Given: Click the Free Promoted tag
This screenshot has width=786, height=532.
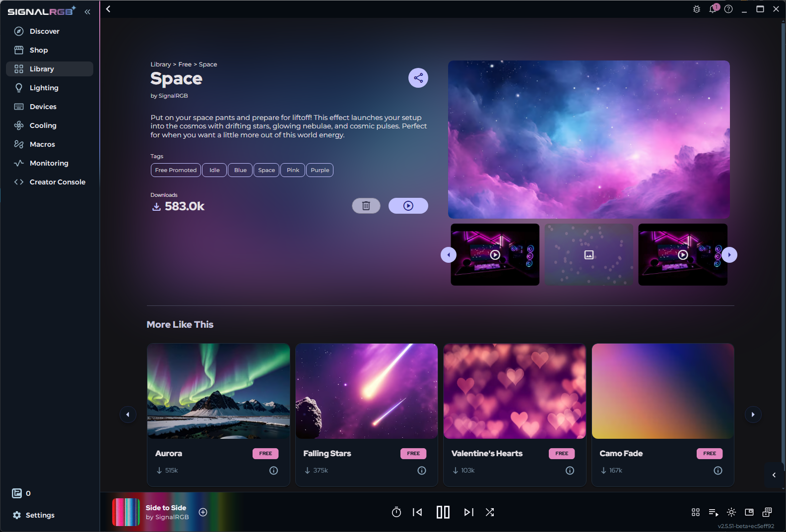Looking at the screenshot, I should click(x=176, y=170).
